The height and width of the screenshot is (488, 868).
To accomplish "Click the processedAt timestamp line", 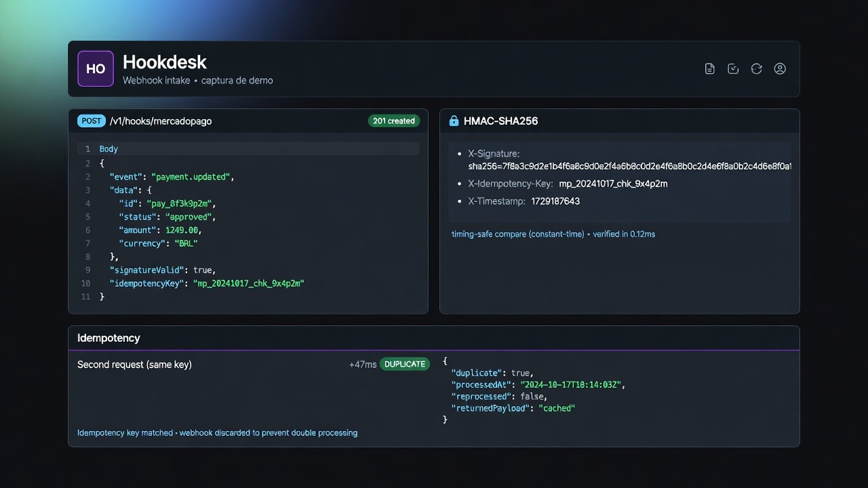I will [538, 384].
